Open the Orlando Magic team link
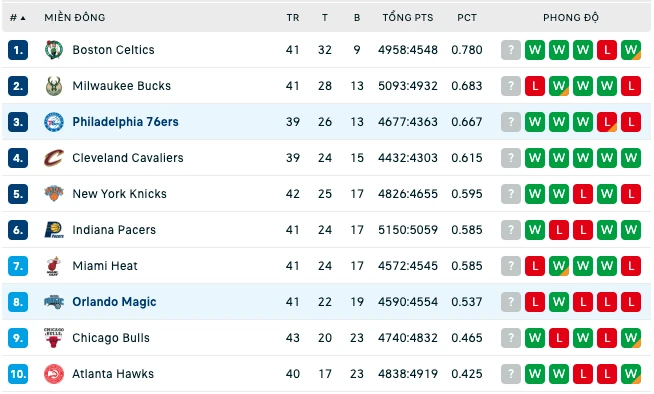This screenshot has height=394, width=654. pyautogui.click(x=114, y=302)
